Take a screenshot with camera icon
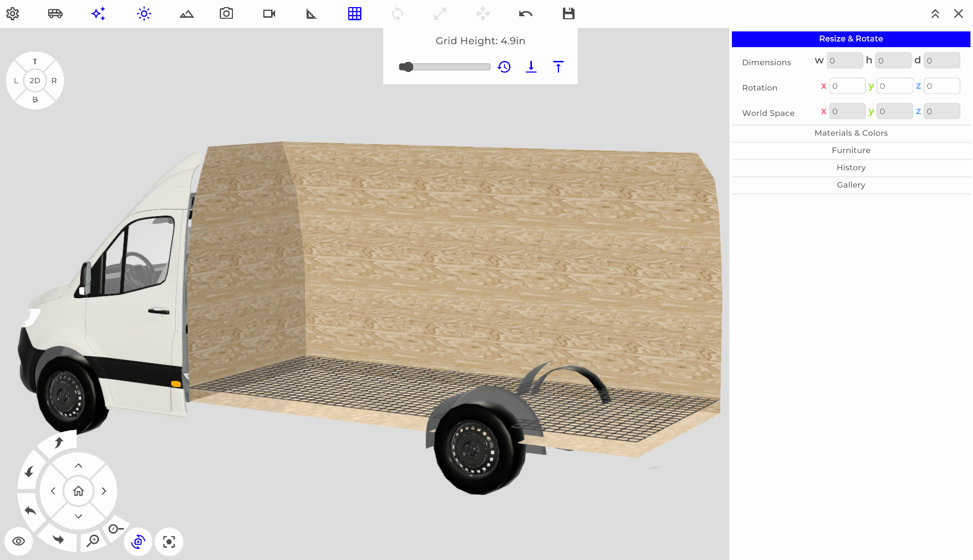 (x=226, y=14)
